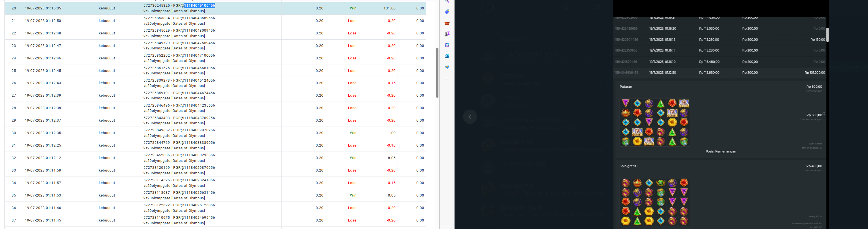Click the 8.06 win amount in row 32
868x229 pixels.
[x=392, y=158]
